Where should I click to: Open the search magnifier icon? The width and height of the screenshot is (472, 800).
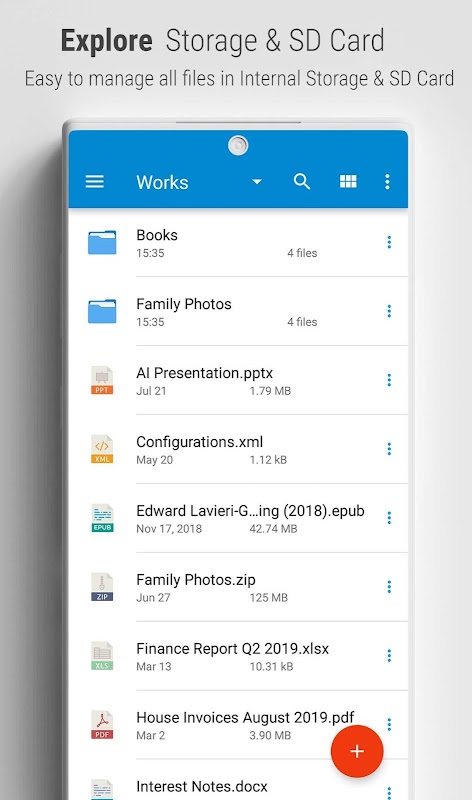click(x=302, y=181)
